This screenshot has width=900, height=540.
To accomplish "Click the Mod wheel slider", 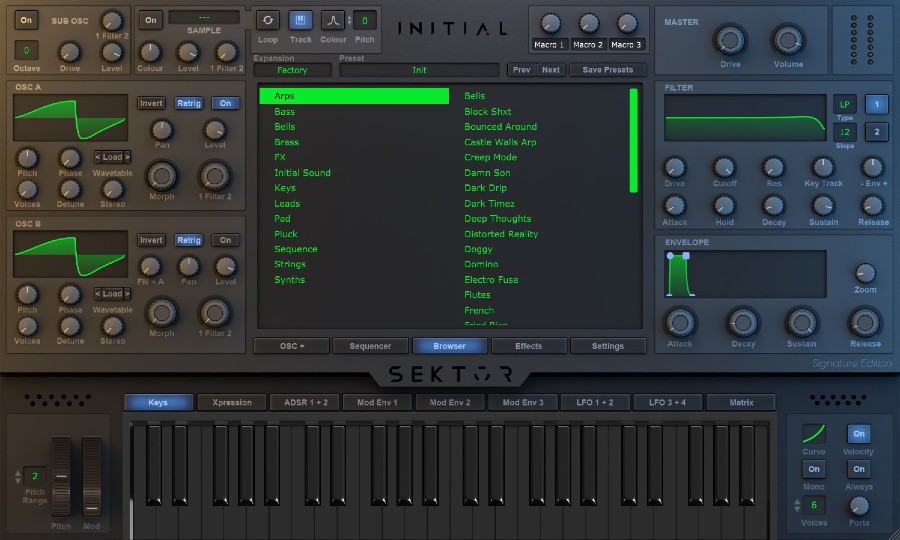I will (92, 477).
